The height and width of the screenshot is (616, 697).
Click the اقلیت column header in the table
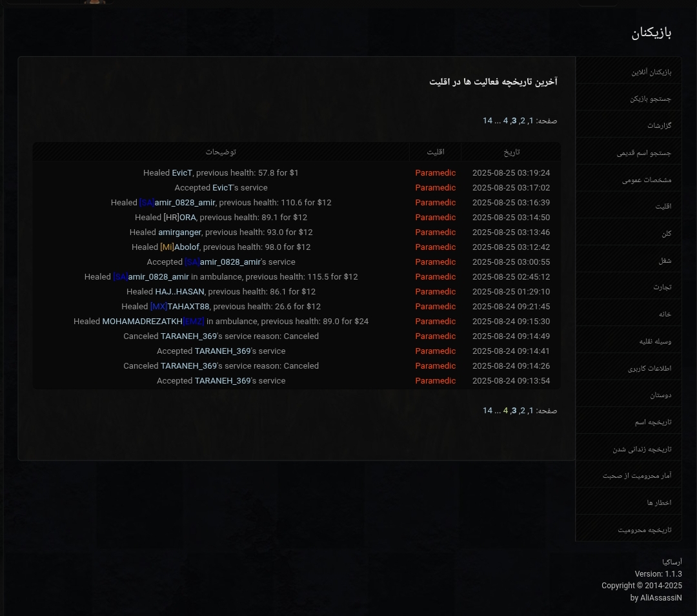coord(436,152)
